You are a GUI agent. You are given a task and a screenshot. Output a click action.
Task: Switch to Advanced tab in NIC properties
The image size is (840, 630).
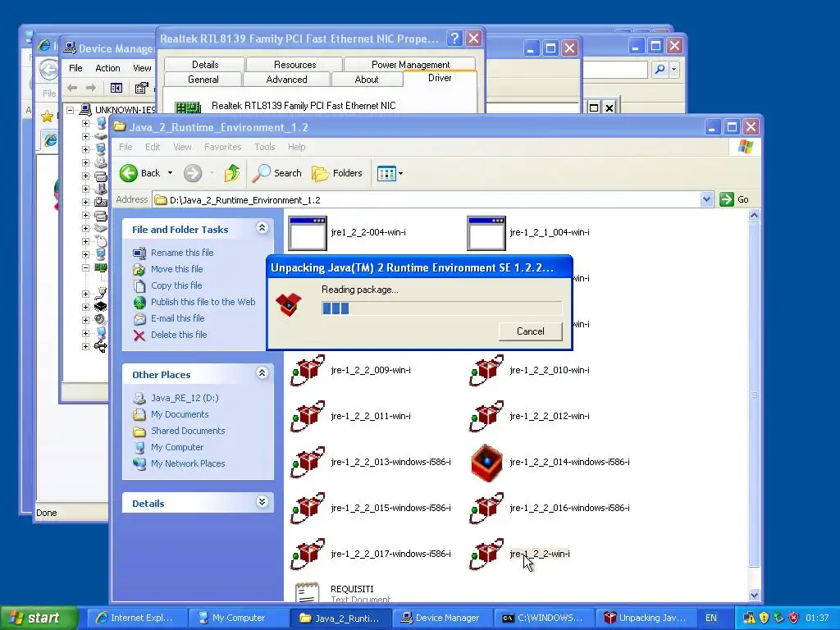click(286, 80)
